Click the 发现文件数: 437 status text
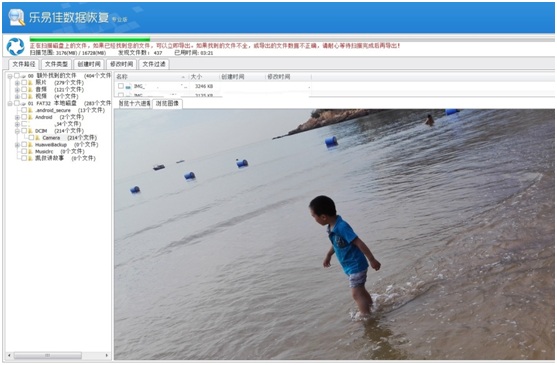 point(140,53)
